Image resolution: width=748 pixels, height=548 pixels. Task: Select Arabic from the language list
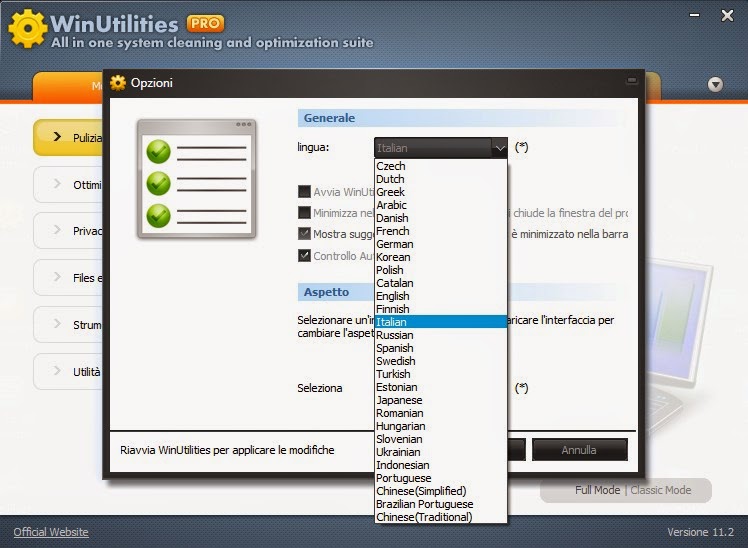(x=440, y=205)
